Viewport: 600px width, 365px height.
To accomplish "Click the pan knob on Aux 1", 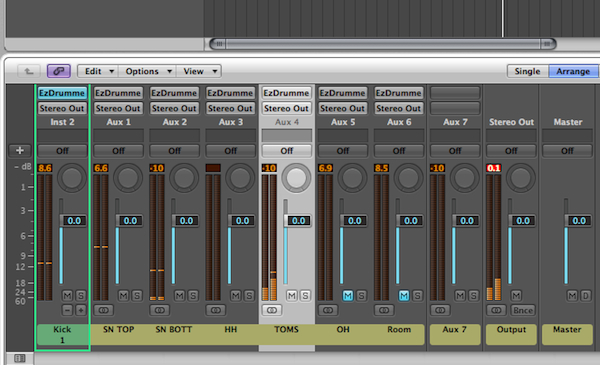I will point(128,178).
